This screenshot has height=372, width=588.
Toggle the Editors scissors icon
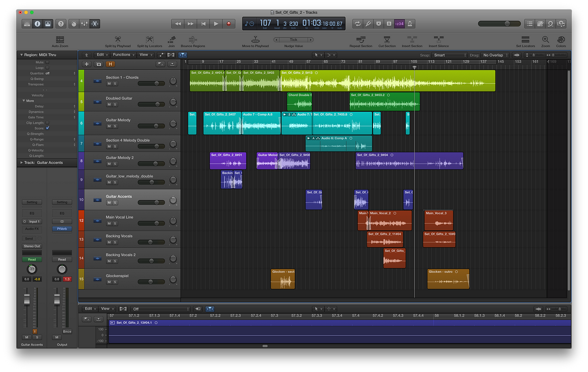pyautogui.click(x=95, y=24)
